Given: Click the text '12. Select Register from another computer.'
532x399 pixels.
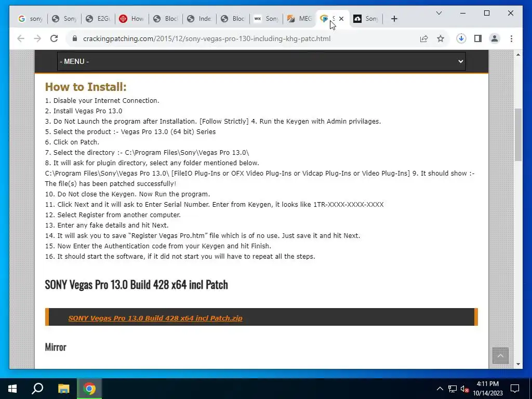Looking at the screenshot, I should [113, 215].
